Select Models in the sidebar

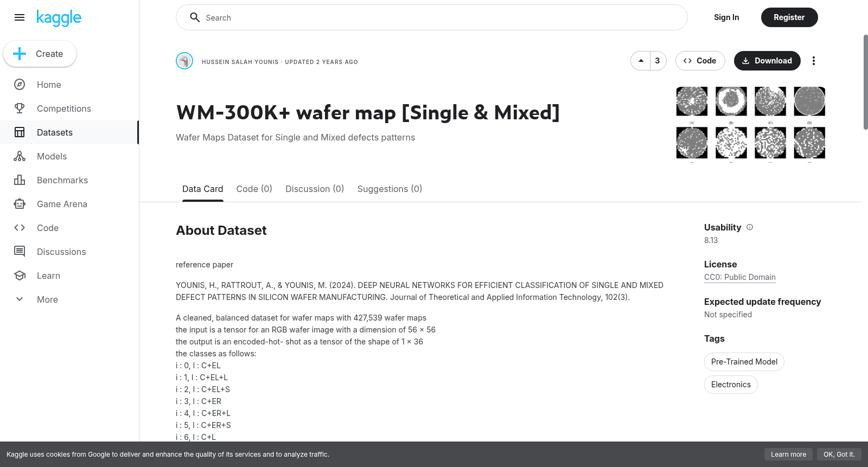tap(69, 156)
